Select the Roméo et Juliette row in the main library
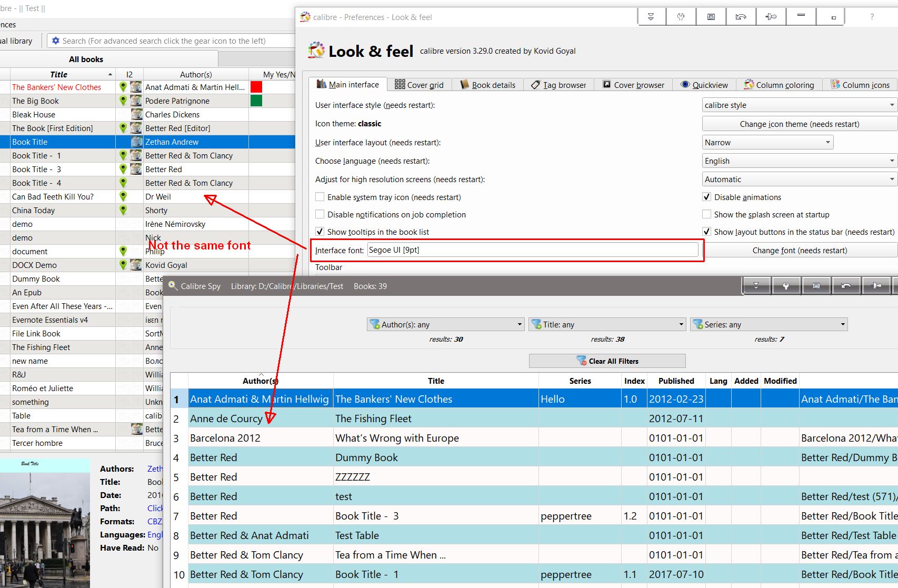This screenshot has height=588, width=898. tap(82, 388)
